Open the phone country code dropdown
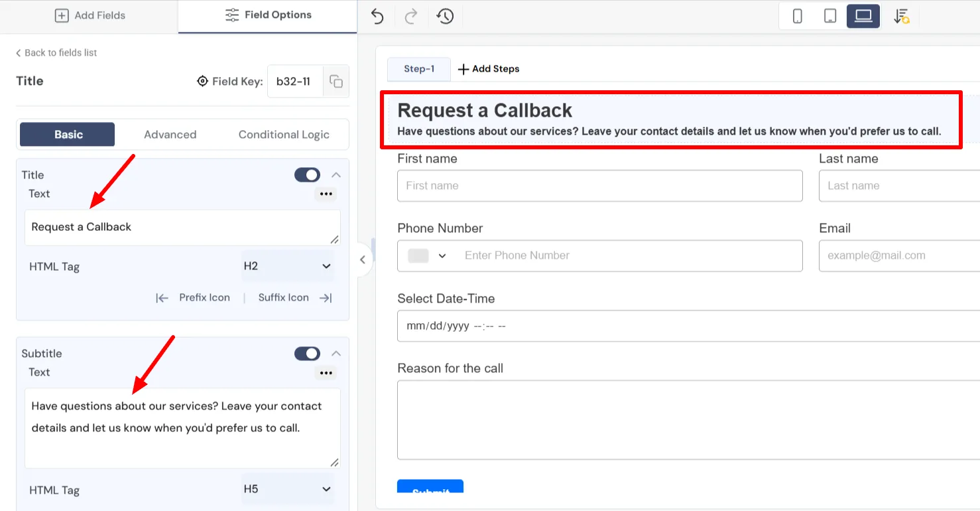The width and height of the screenshot is (980, 511). (x=428, y=256)
